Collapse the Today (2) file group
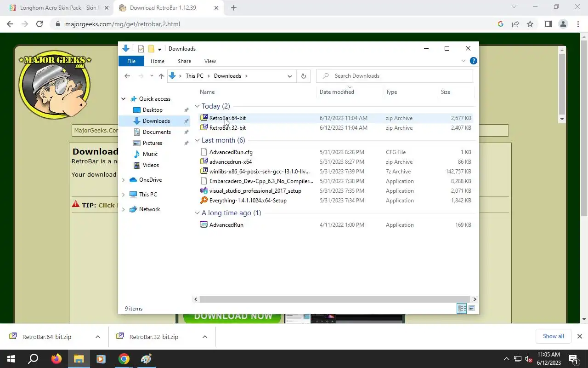Viewport: 588px width, 368px height. pyautogui.click(x=197, y=106)
